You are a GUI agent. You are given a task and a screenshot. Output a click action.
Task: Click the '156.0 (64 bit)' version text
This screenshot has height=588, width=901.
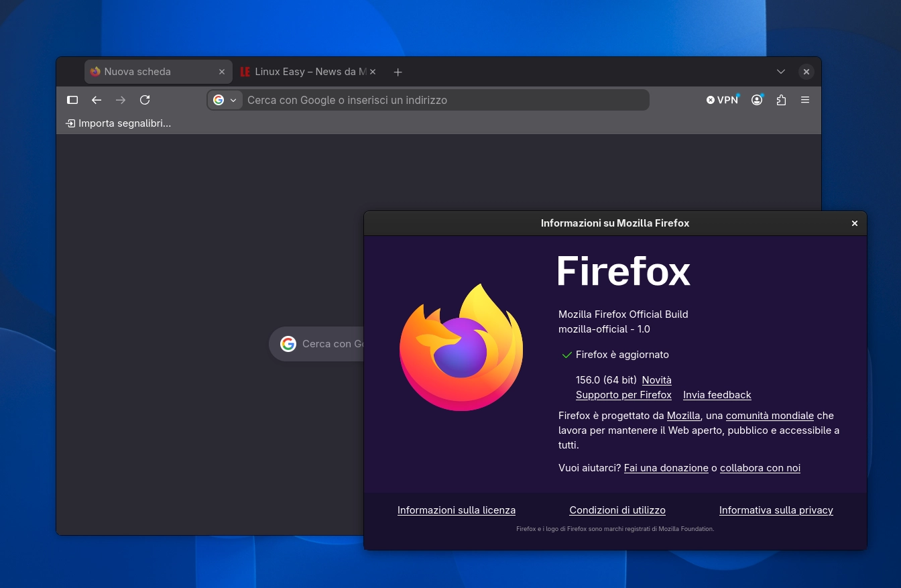coord(606,380)
